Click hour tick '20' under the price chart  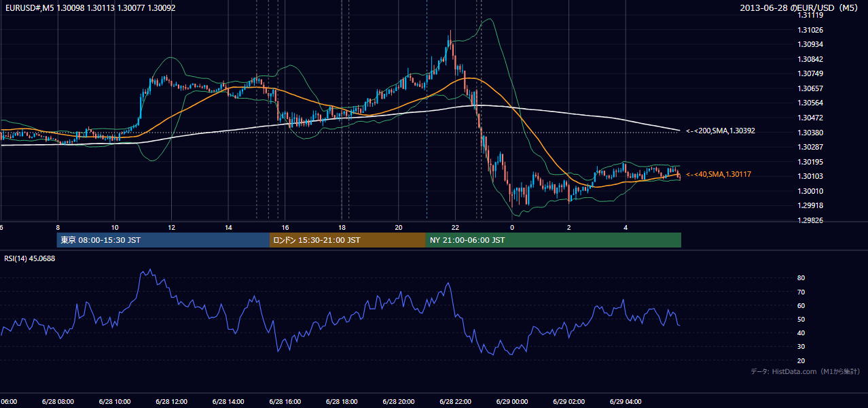(399, 227)
